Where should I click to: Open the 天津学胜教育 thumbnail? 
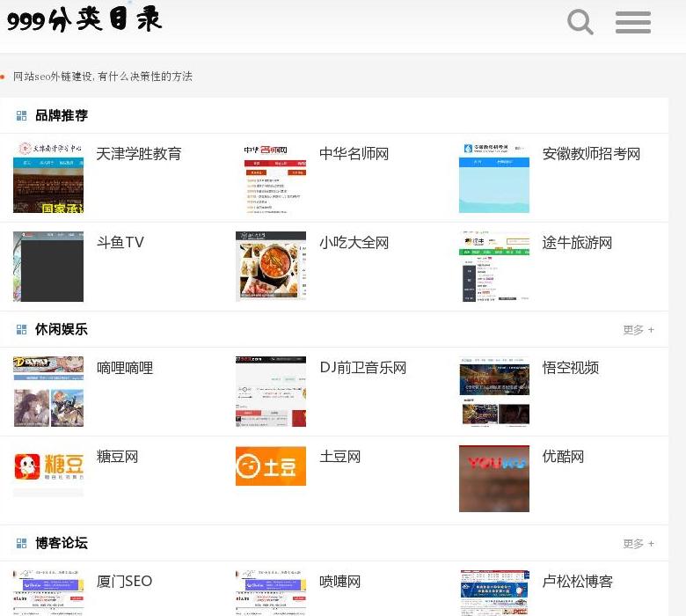point(48,177)
